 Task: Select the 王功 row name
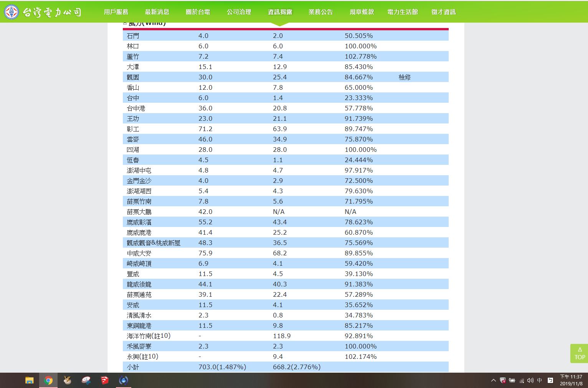click(133, 118)
